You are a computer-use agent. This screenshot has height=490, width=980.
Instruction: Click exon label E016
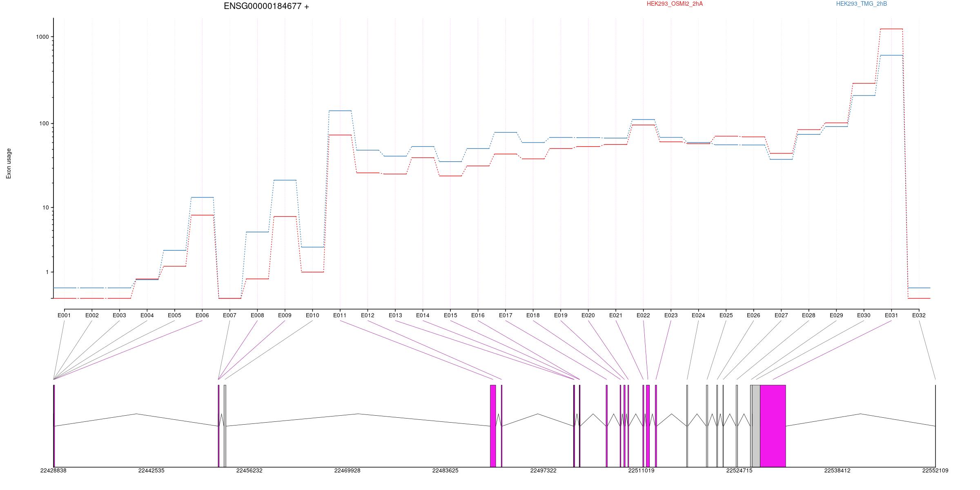pos(478,315)
